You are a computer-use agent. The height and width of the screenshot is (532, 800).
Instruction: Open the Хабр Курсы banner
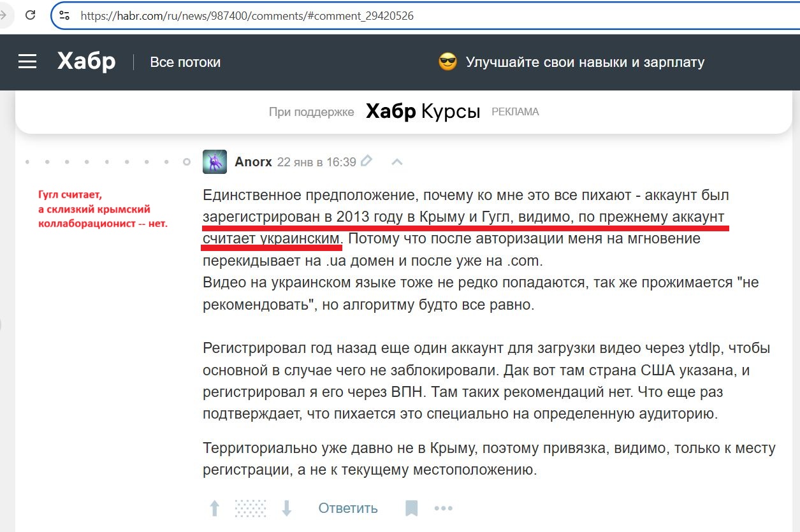click(422, 111)
